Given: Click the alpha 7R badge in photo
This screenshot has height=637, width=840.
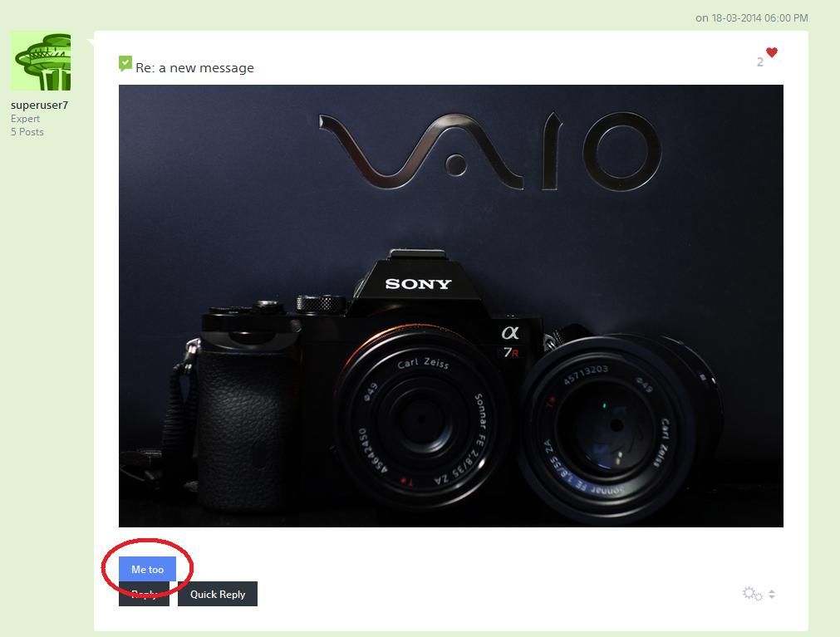Looking at the screenshot, I should 510,342.
